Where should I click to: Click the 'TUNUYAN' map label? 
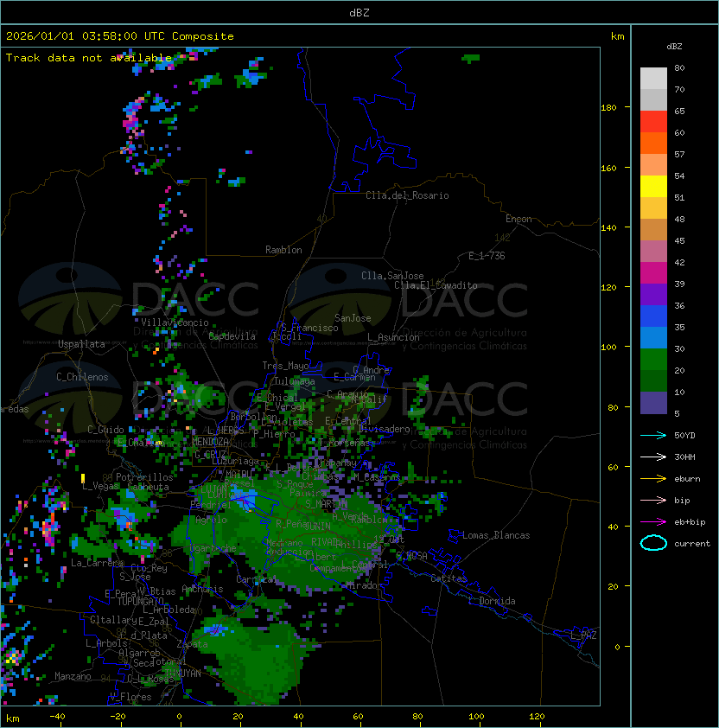[x=183, y=674]
